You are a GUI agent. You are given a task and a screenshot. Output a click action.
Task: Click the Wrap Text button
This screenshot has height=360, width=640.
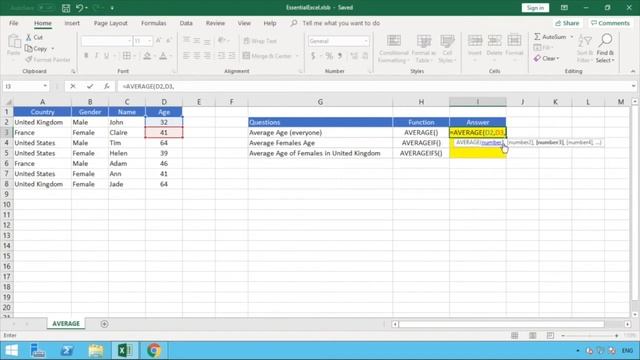pos(260,41)
